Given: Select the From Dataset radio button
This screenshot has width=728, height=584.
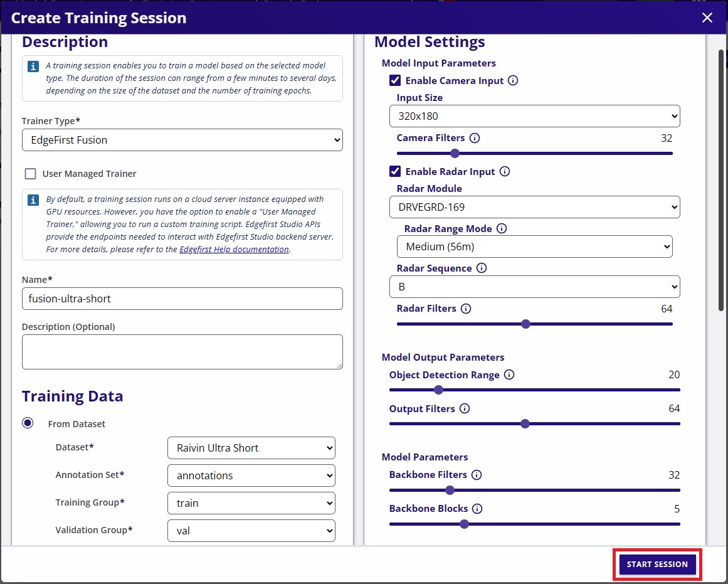Looking at the screenshot, I should 28,423.
